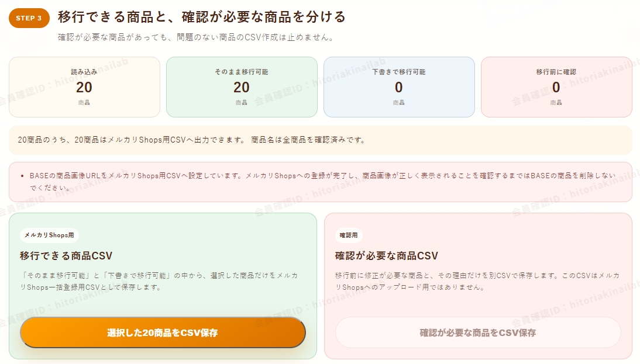Click the page title 移行できる商品と、確認が必要な商品を分ける
The width and height of the screenshot is (640, 364).
tap(202, 17)
